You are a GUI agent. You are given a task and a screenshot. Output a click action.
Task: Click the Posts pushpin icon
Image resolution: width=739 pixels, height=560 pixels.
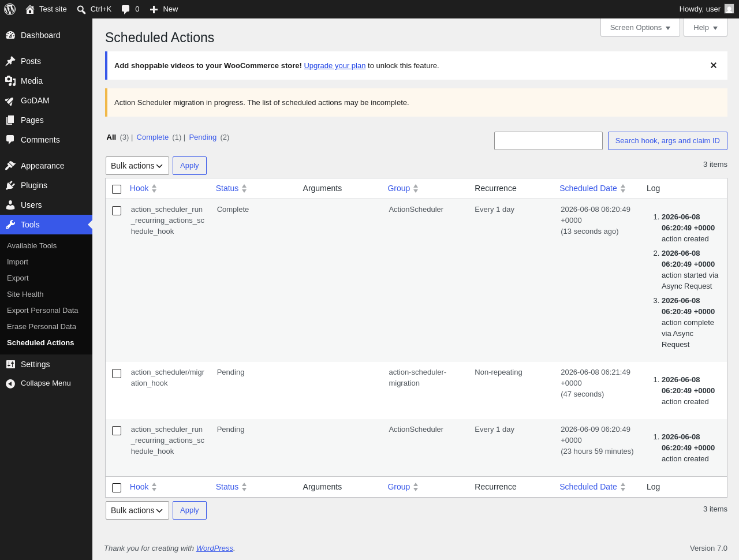[10, 61]
